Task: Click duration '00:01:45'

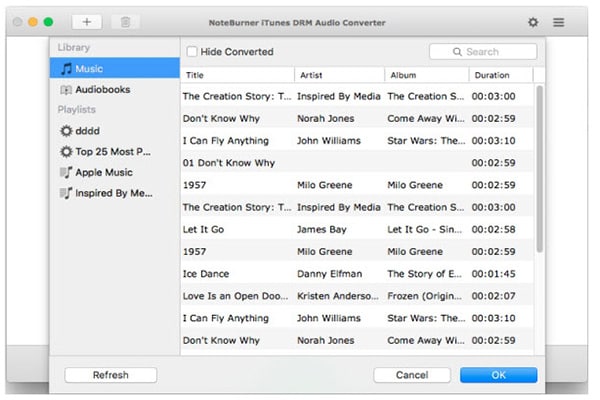Action: (x=493, y=274)
